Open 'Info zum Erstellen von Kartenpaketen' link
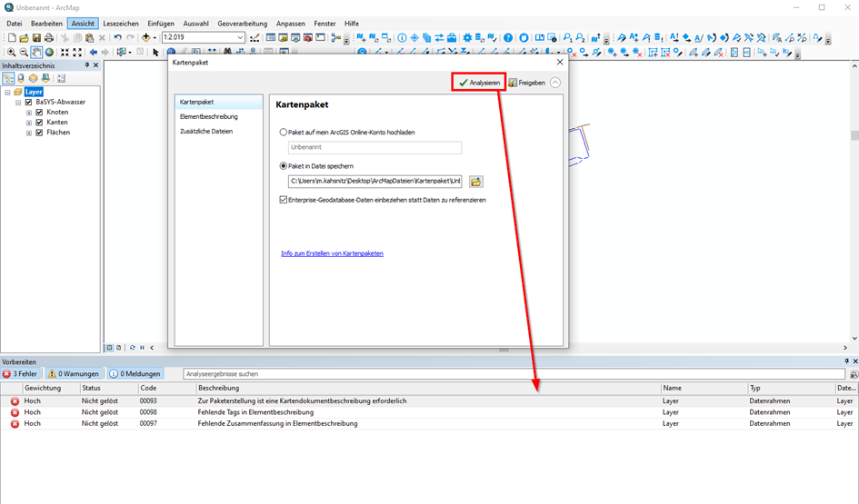Screen dimensions: 859x504 click(332, 253)
